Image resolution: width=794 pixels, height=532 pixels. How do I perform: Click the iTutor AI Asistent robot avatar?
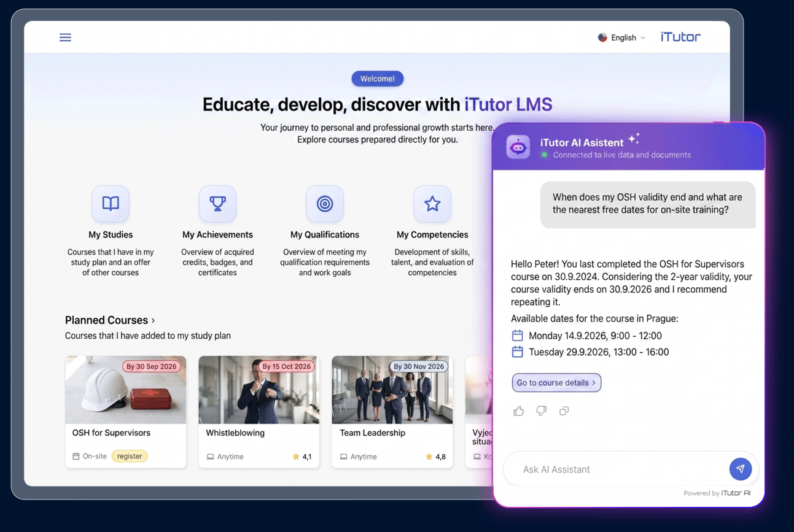click(x=518, y=147)
